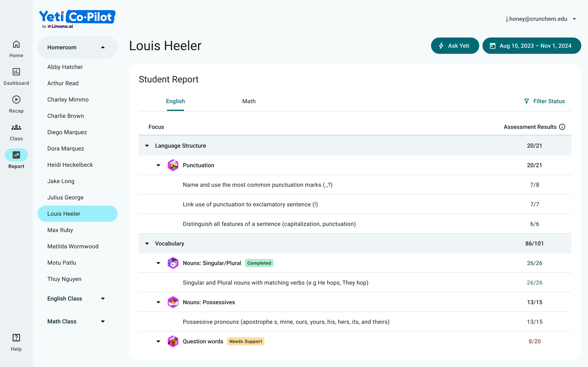Switch to the Math tab

pos(249,101)
